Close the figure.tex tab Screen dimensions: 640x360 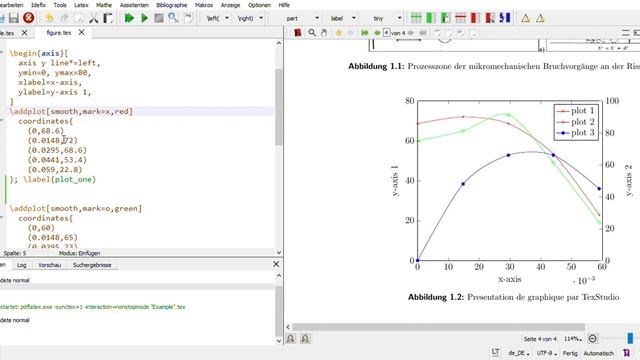pos(82,32)
